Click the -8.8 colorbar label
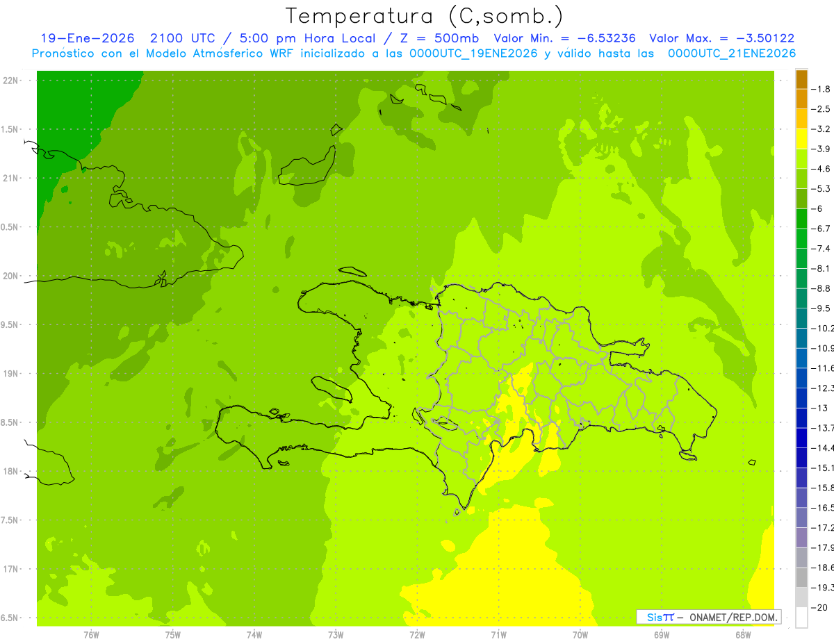Viewport: 834px width, 644px height. (821, 288)
